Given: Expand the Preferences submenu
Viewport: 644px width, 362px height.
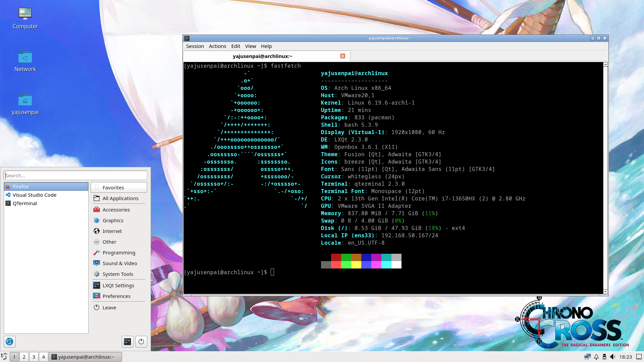Looking at the screenshot, I should point(116,296).
